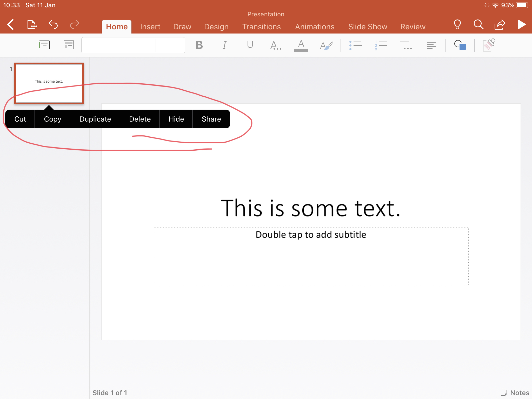Open the search magnifier
Image resolution: width=532 pixels, height=399 pixels.
(478, 25)
